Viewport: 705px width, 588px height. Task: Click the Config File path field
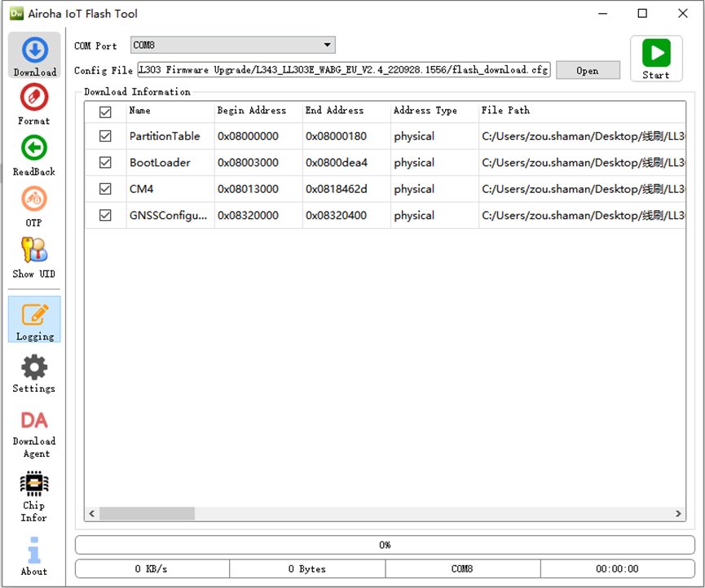click(344, 70)
